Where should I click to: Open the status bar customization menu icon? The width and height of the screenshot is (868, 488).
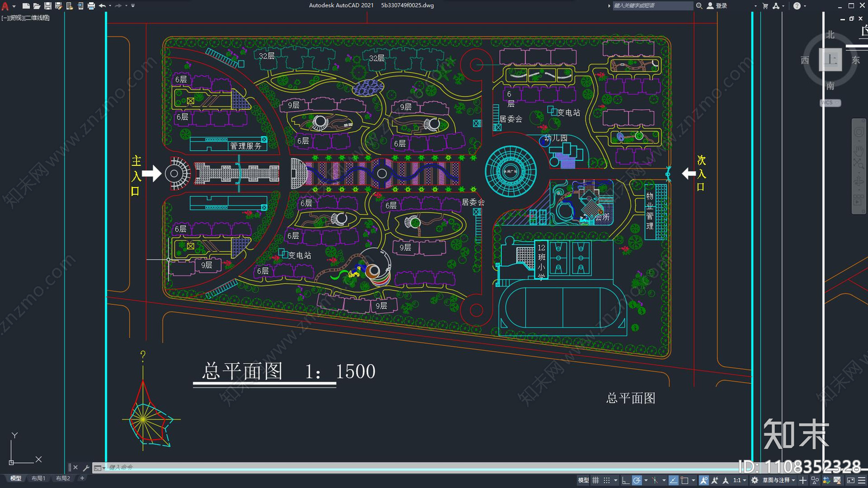click(861, 480)
